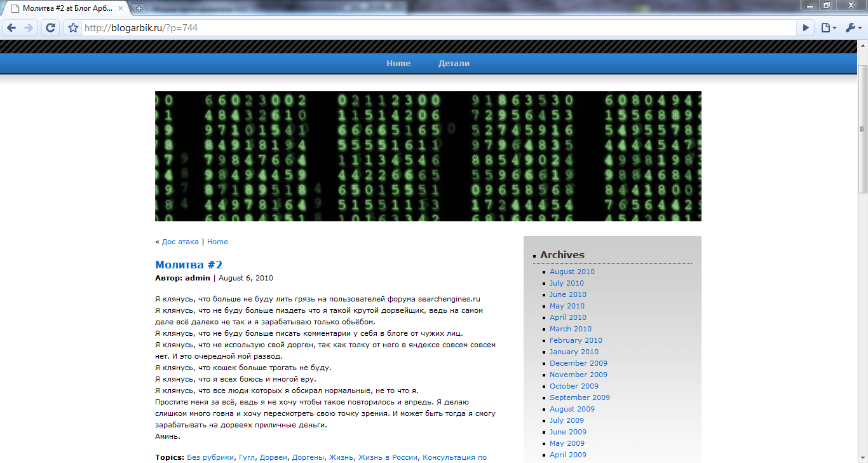Open the May 2010 archive

tap(567, 306)
